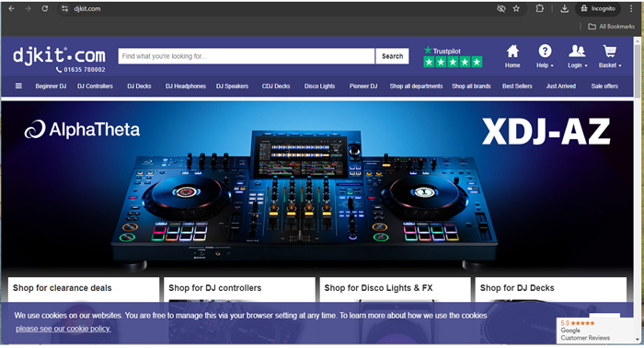Go to DJ Speakers category
This screenshot has height=348, width=644.
tap(233, 87)
